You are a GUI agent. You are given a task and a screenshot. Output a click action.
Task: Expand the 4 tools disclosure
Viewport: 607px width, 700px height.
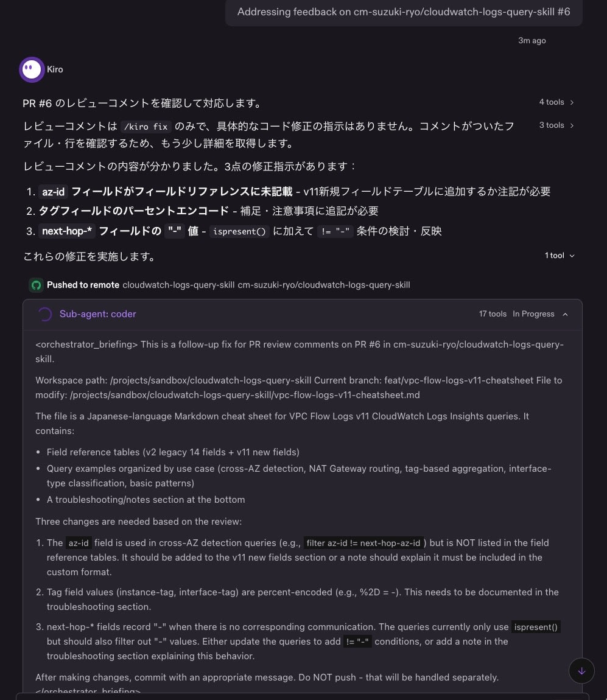point(556,102)
